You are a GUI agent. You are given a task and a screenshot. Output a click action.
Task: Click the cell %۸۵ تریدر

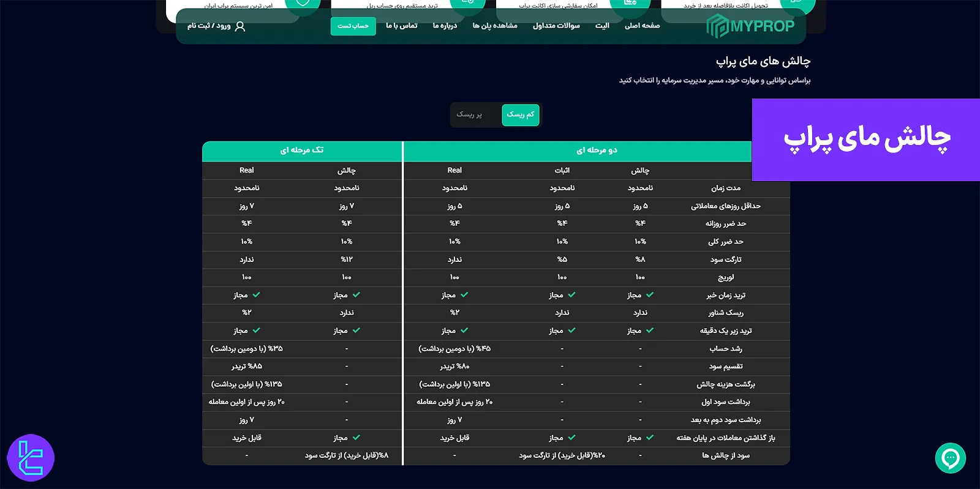(x=247, y=367)
